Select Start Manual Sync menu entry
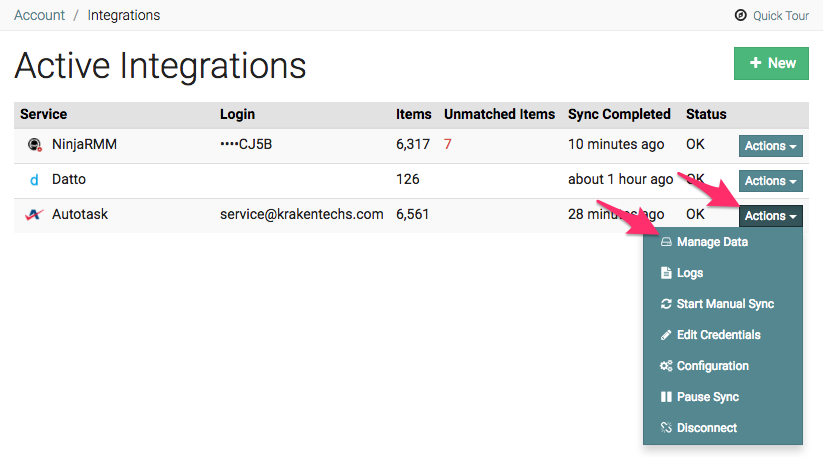 click(723, 304)
